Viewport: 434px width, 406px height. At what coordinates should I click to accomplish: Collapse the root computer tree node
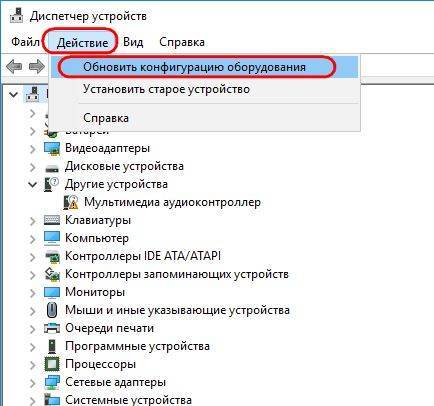pyautogui.click(x=14, y=95)
